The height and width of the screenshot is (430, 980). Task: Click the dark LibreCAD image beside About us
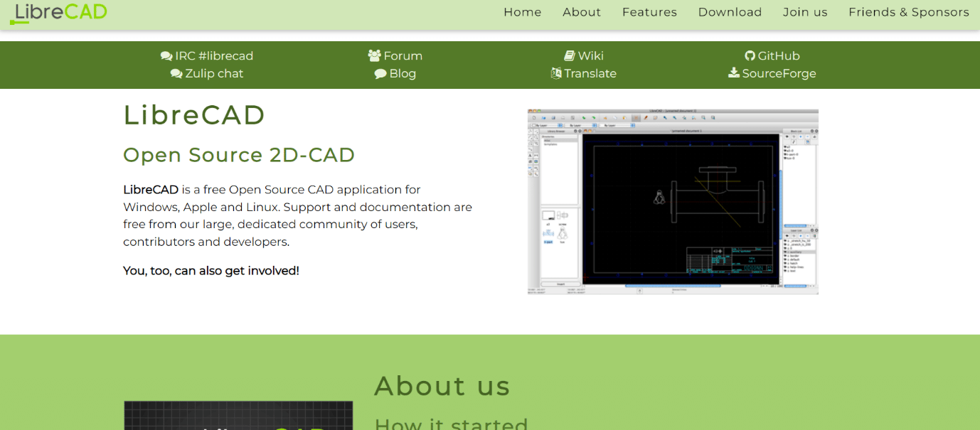click(238, 415)
